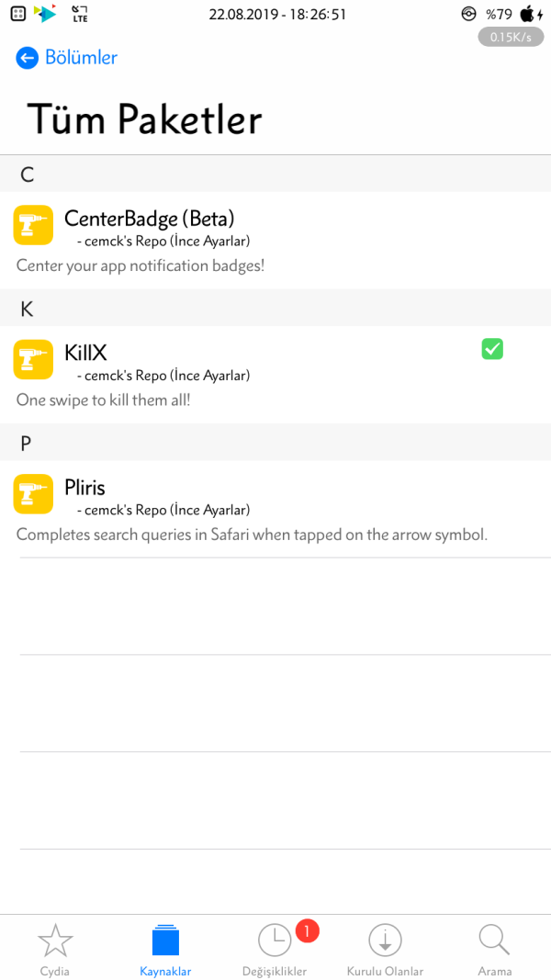Image resolution: width=551 pixels, height=980 pixels.
Task: Tap the blue back arrow icon
Action: pyautogui.click(x=27, y=58)
